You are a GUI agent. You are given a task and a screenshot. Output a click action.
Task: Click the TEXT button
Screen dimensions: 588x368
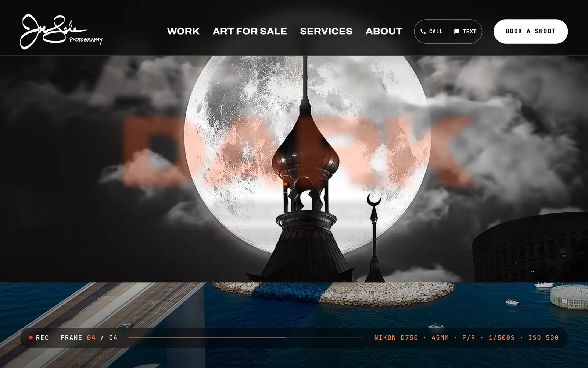point(465,31)
